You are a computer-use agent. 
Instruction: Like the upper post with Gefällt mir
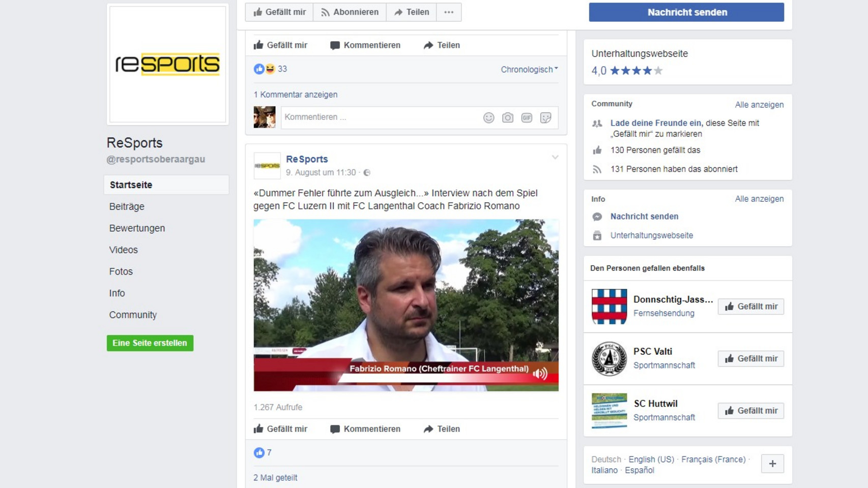(280, 45)
